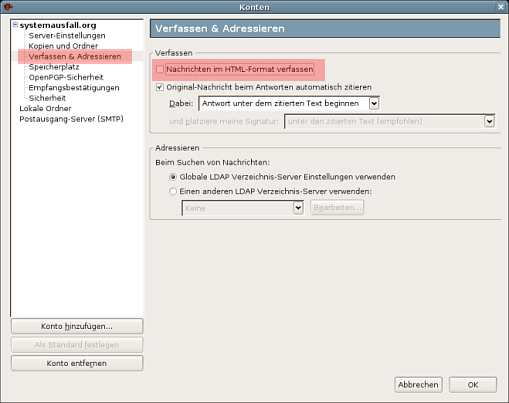Choose Einen anderen LDAP Verzeichnis-Server verwenden
This screenshot has height=403, width=509.
click(x=173, y=192)
